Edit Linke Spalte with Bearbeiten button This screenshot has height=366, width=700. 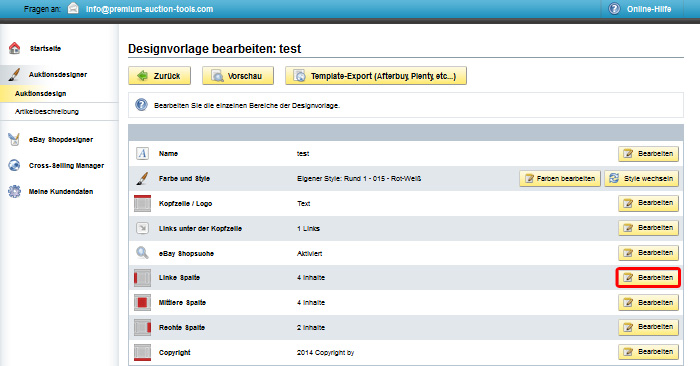click(648, 278)
